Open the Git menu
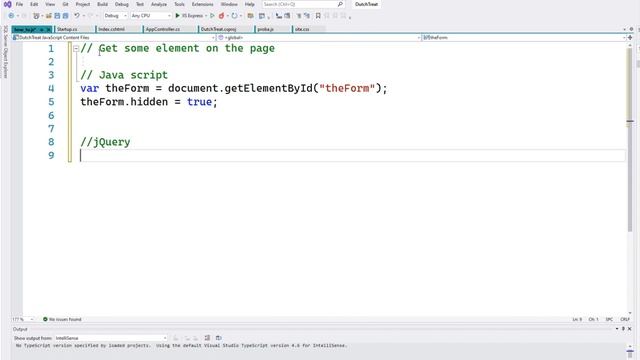640x360 pixels. coord(65,4)
